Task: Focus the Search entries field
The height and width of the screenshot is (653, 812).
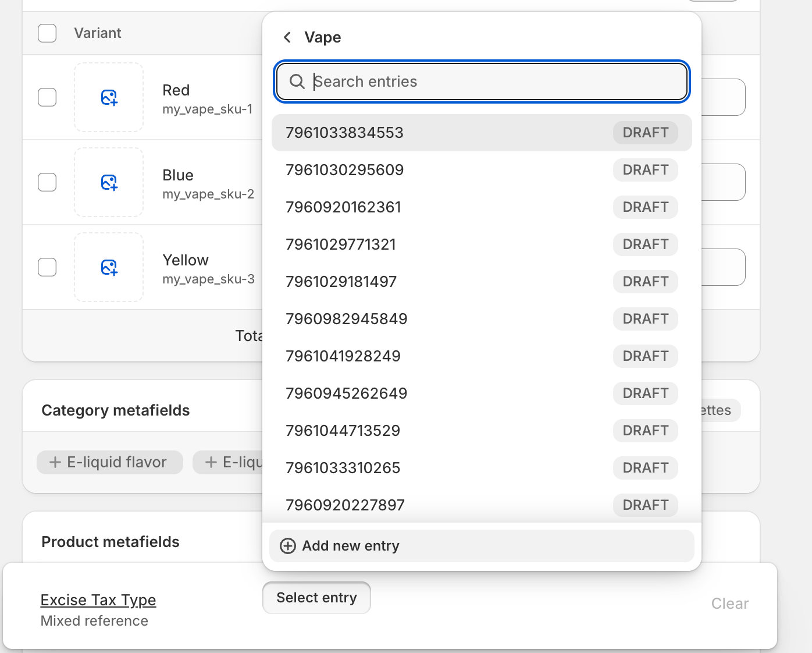Action: [x=494, y=81]
